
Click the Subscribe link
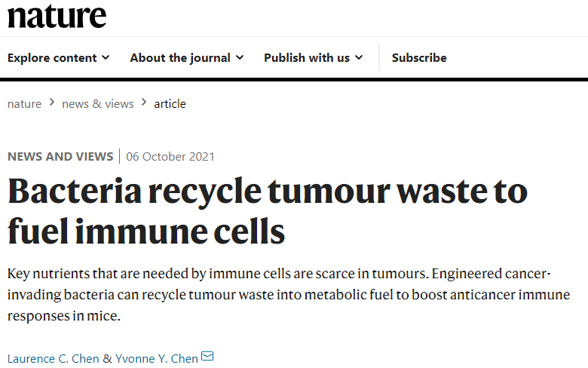pyautogui.click(x=419, y=58)
